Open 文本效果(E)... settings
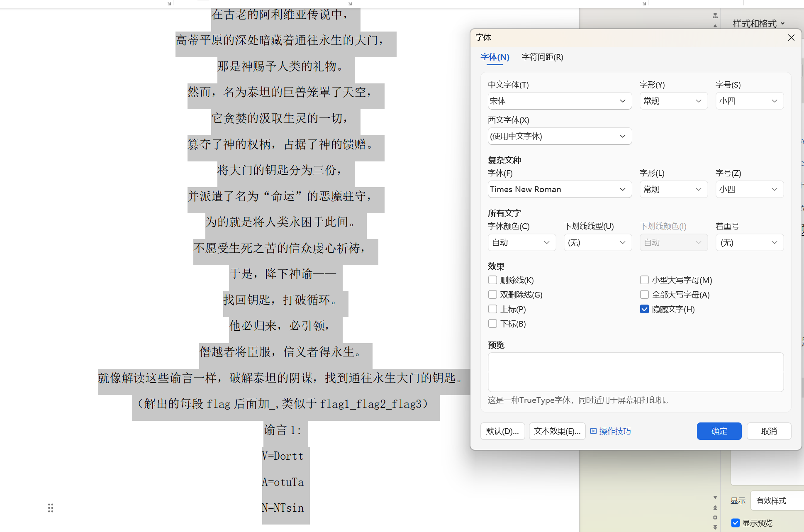Viewport: 804px width, 532px height. point(557,431)
